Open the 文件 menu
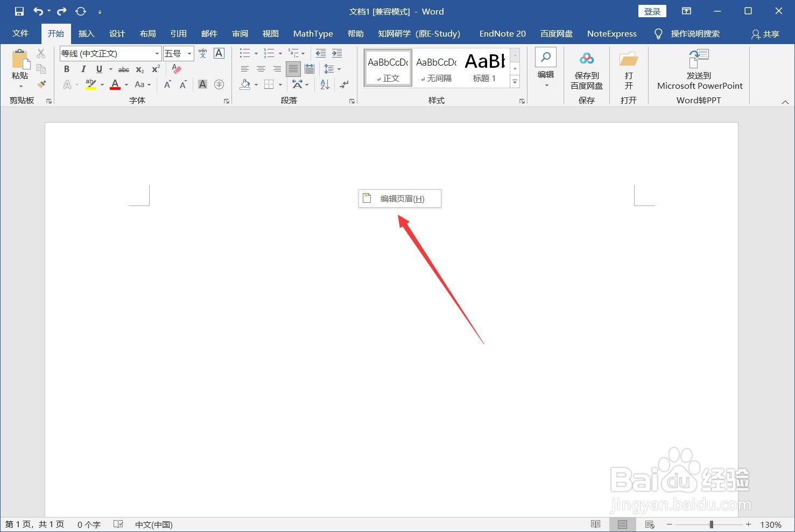This screenshot has width=795, height=532. tap(20, 33)
